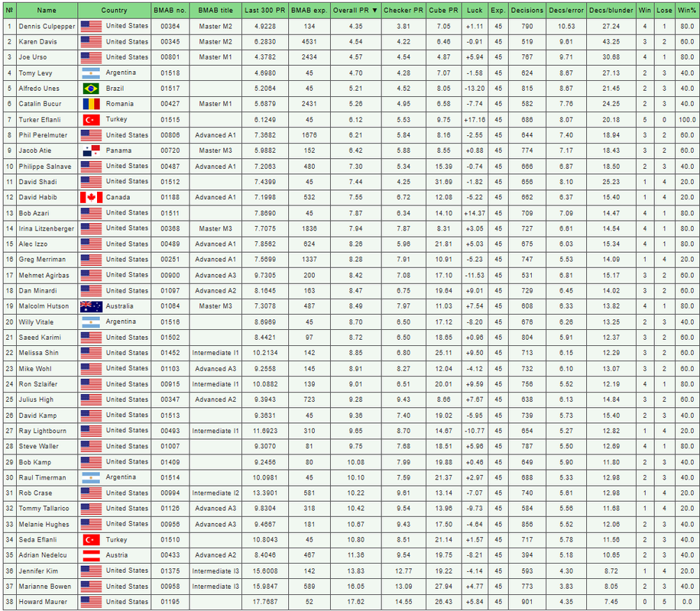Click the Romania flag beside Catalin Bucur
The width and height of the screenshot is (700, 611).
tap(91, 104)
